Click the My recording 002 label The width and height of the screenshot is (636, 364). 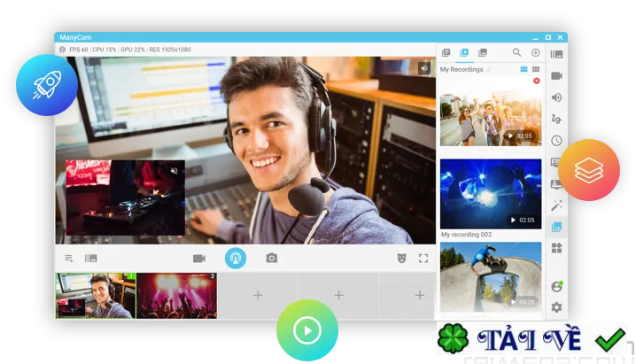[x=467, y=235]
